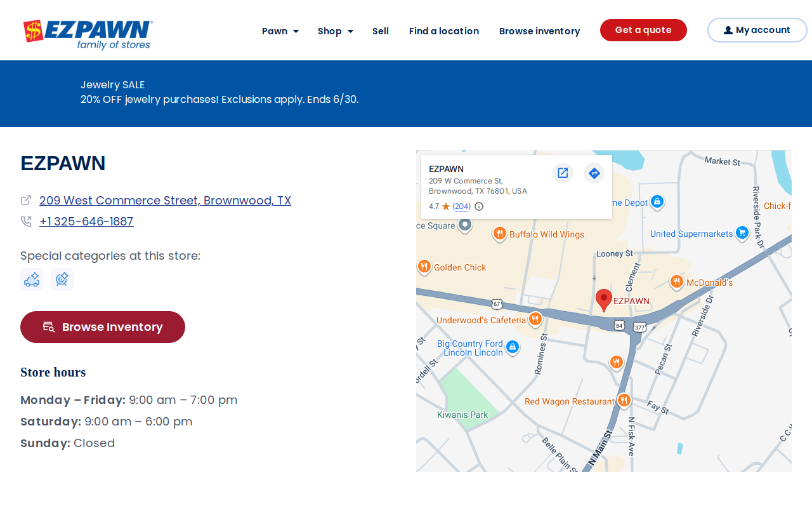This screenshot has width=812, height=508.
Task: Click the EZPAWN family of stores logo
Action: [x=88, y=34]
